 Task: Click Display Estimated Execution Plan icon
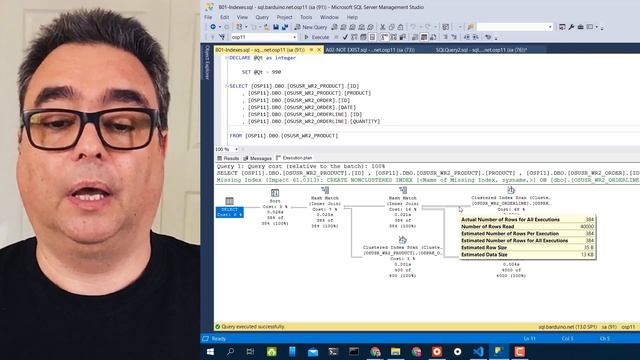click(x=354, y=37)
